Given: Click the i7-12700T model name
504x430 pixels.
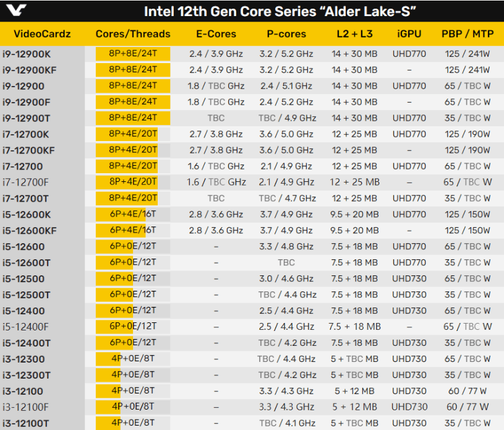Looking at the screenshot, I should click(x=25, y=199).
